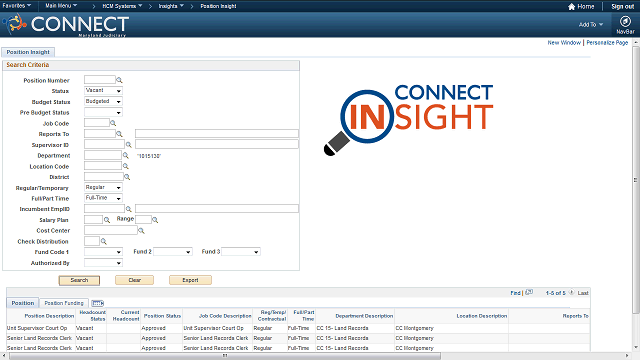Click the Clear button

coord(134,280)
